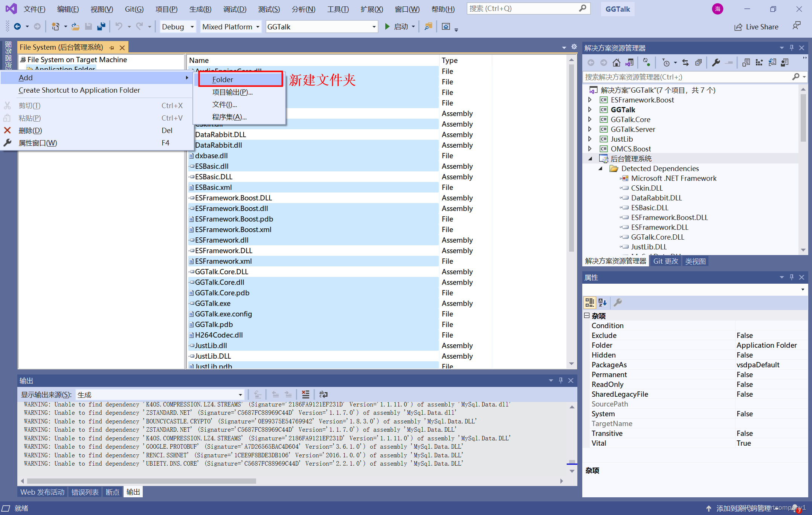
Task: Click the Undo toolbar icon
Action: point(118,27)
